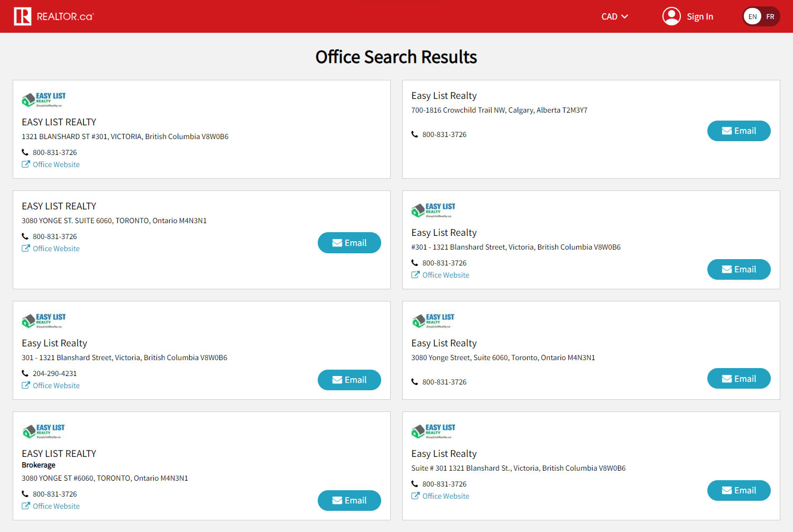Click the REALTOR.ca logo in header

click(x=53, y=16)
